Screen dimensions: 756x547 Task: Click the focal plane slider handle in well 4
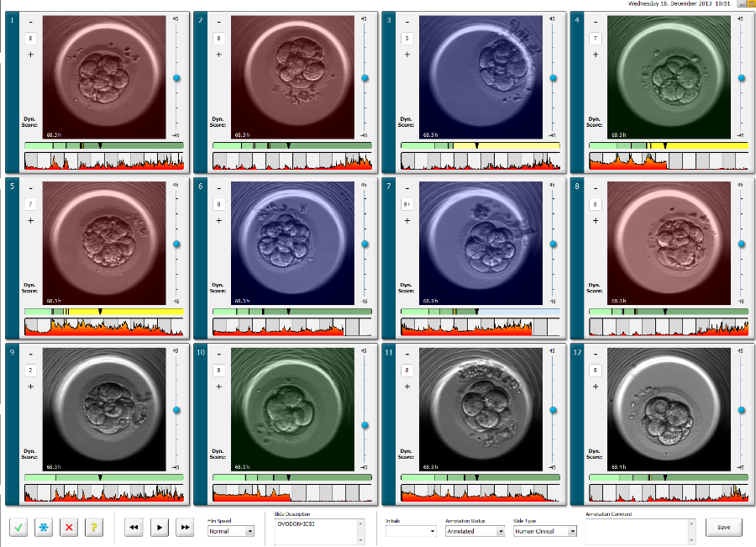click(x=741, y=78)
